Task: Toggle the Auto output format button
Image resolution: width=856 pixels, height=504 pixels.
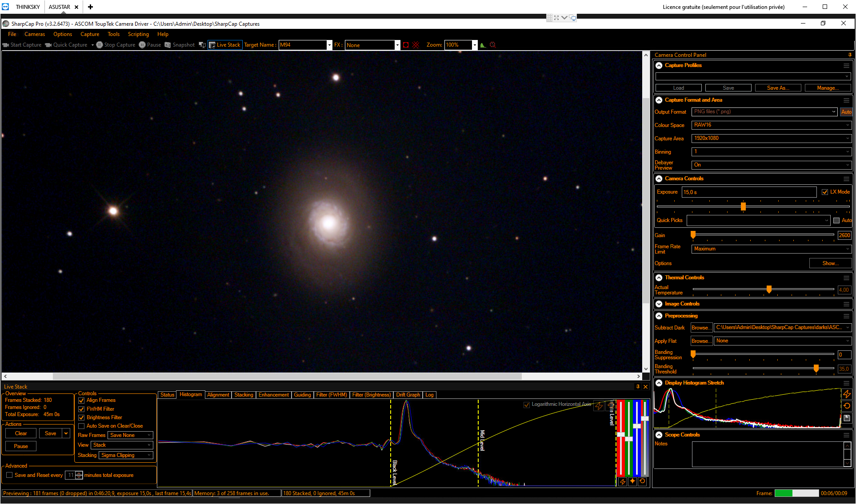Action: click(846, 112)
